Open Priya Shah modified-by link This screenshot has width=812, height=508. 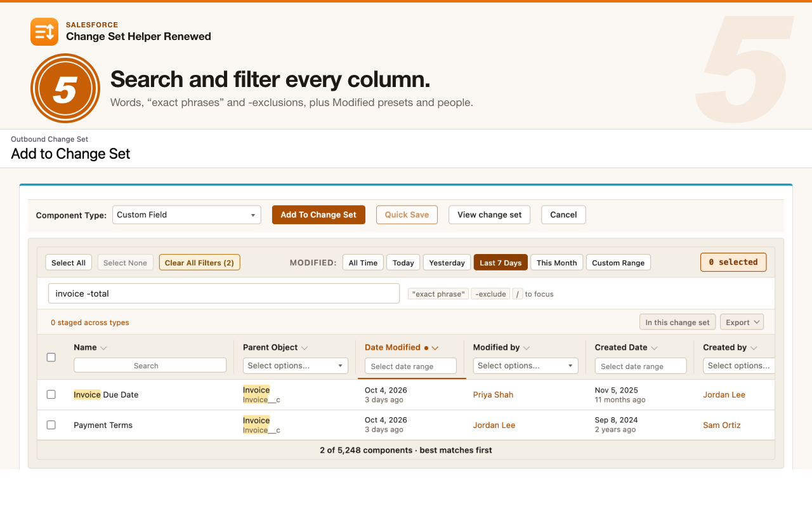493,394
